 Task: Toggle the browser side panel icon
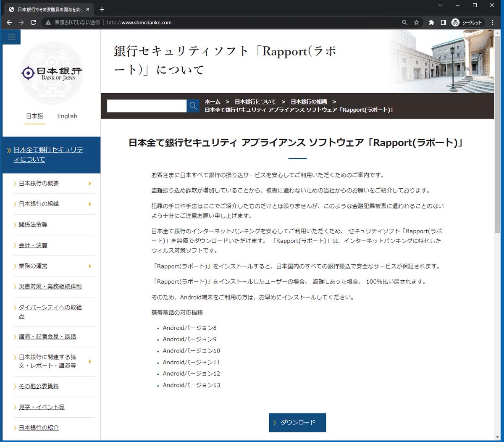coord(443,23)
